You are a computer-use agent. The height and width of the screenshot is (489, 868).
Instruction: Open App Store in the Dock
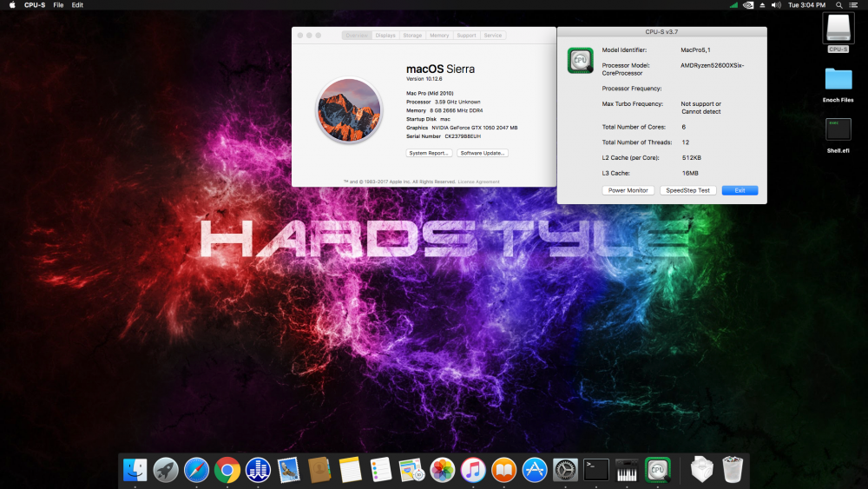(534, 470)
